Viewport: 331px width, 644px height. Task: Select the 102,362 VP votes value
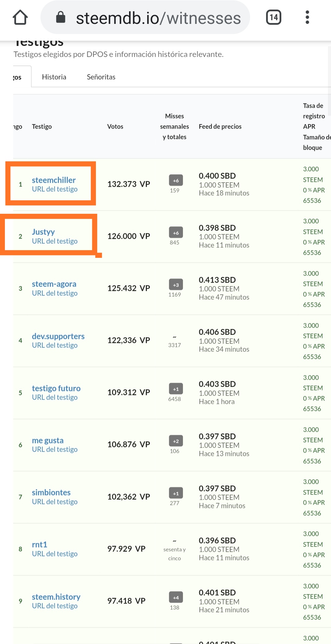coord(129,497)
